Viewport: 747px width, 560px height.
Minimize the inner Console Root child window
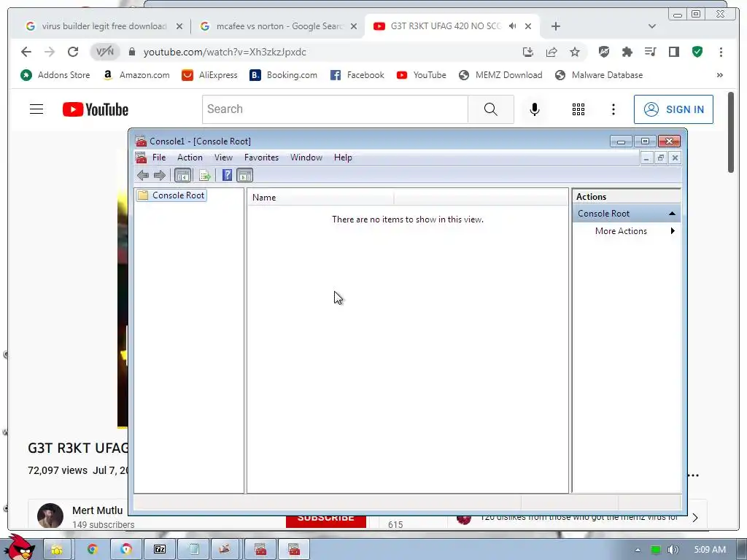646,157
